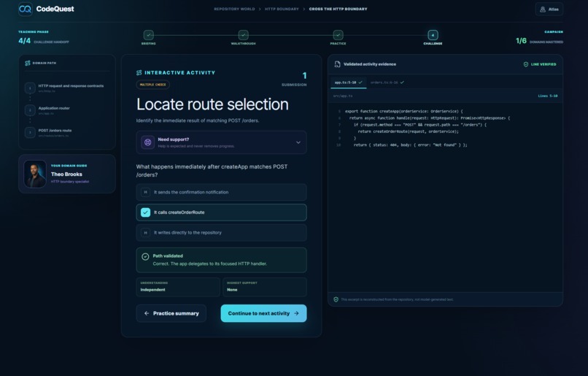Click the Understanding Independent box
Image resolution: width=588 pixels, height=376 pixels.
pos(178,287)
